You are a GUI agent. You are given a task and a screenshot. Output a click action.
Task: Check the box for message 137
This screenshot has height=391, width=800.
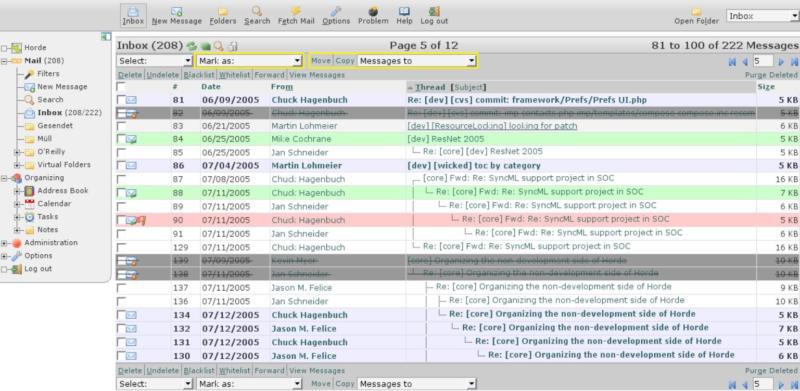121,287
